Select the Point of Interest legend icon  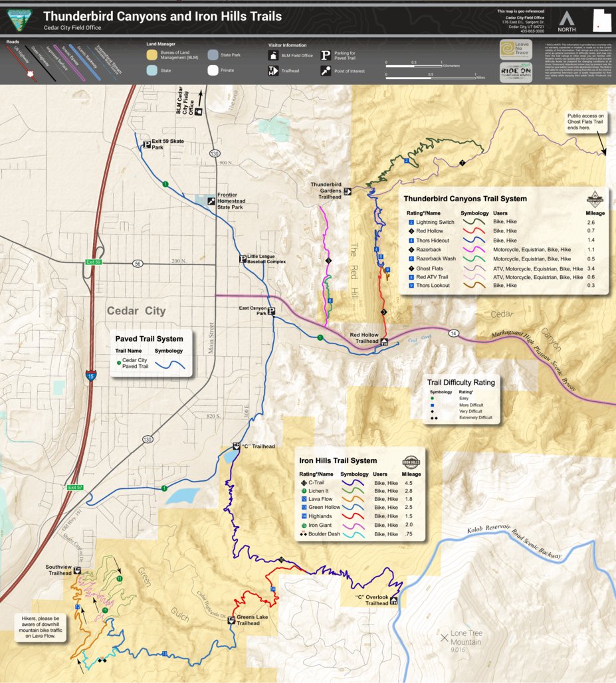pos(326,70)
